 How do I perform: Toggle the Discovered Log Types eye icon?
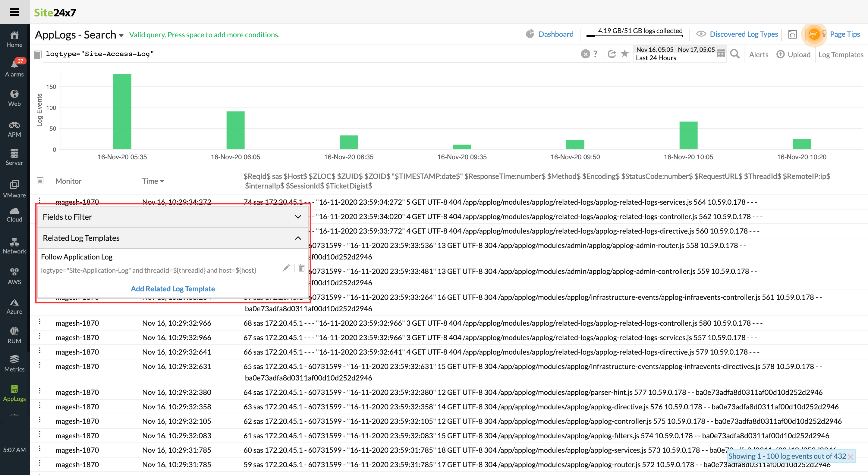(x=701, y=34)
